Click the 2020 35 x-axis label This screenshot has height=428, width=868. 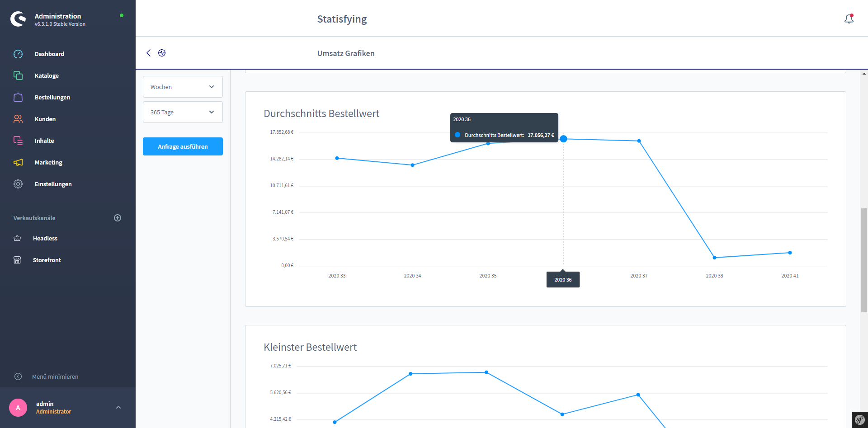coord(488,276)
